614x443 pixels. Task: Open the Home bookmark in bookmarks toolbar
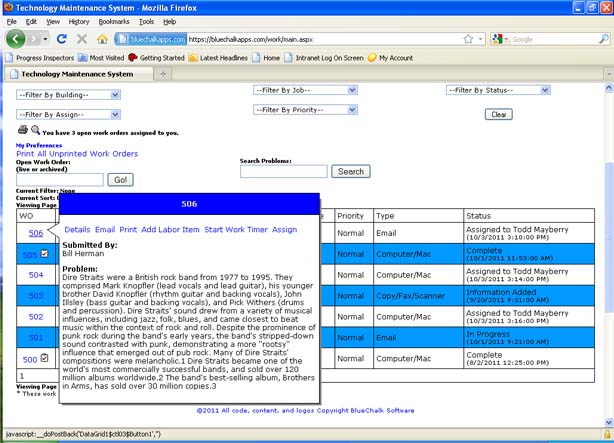tap(266, 58)
